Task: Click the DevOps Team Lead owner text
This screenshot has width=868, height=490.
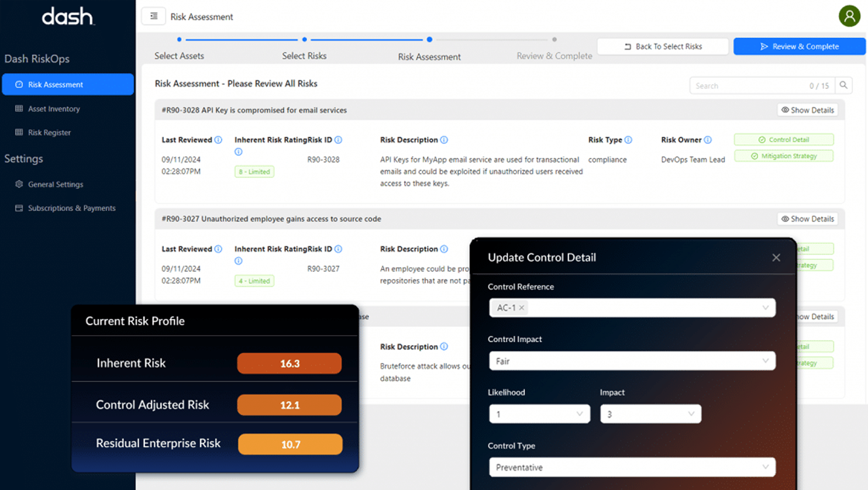Action: pos(693,160)
